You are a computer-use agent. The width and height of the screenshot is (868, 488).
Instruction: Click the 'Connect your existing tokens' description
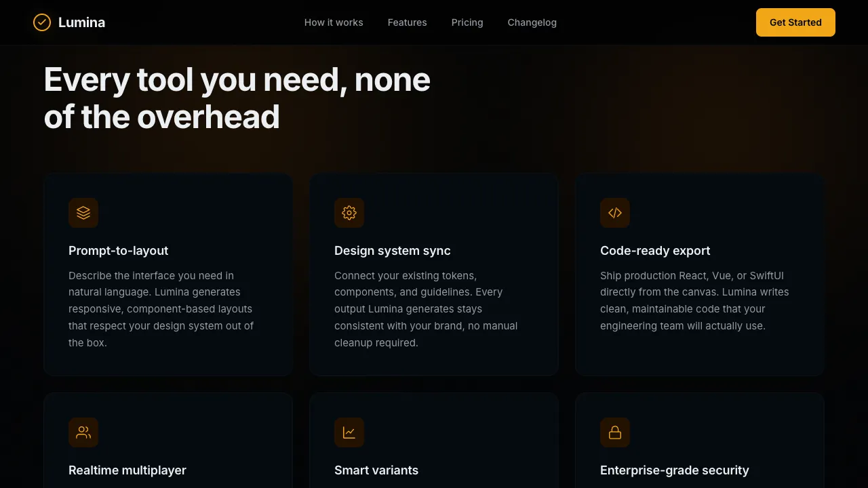[x=426, y=309]
